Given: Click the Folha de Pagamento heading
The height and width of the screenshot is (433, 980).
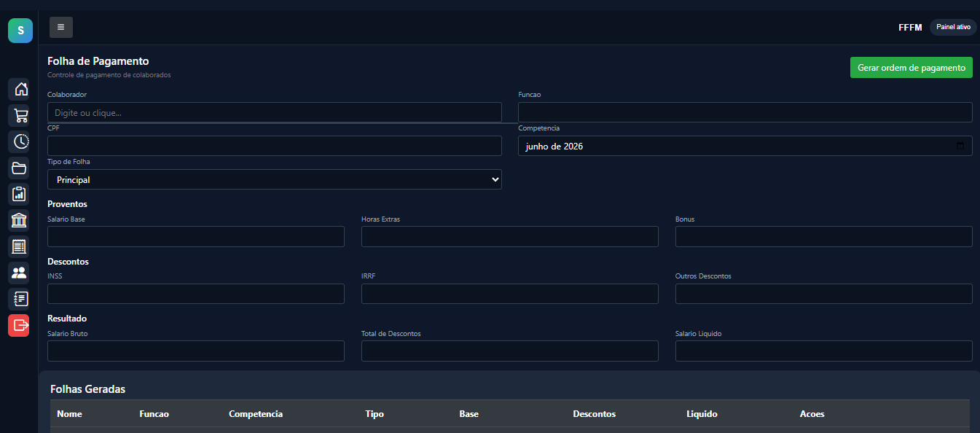Looking at the screenshot, I should point(98,61).
